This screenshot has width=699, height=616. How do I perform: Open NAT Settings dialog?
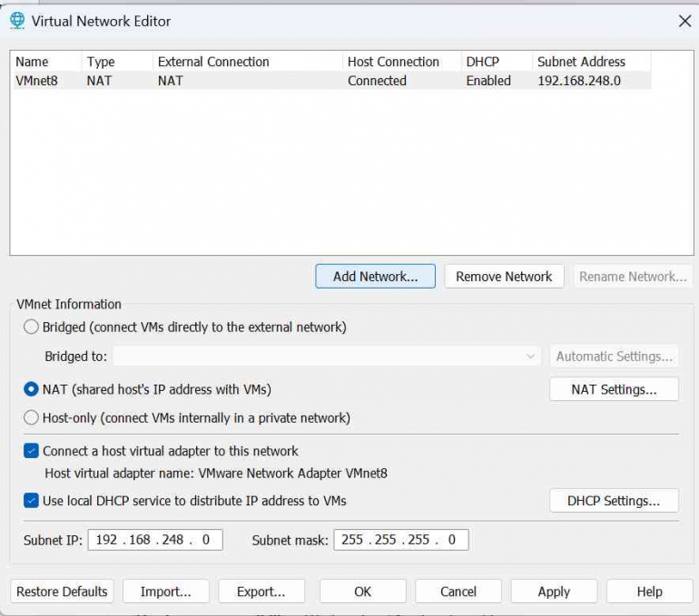(614, 389)
